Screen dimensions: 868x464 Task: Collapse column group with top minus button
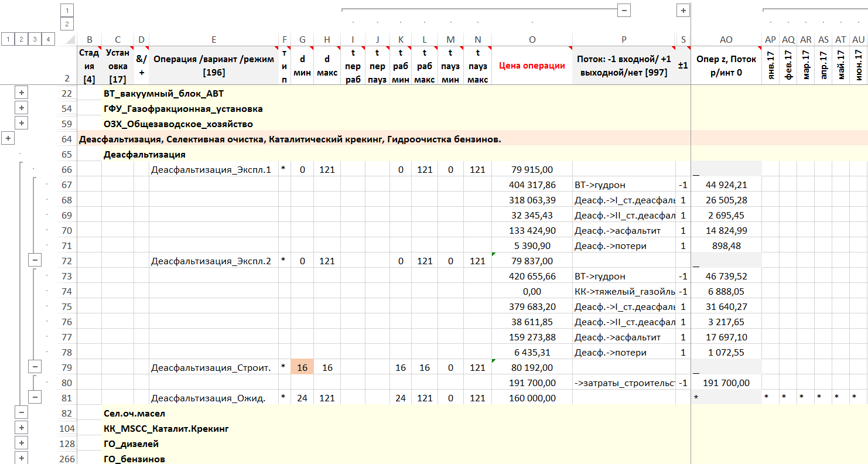pos(624,10)
